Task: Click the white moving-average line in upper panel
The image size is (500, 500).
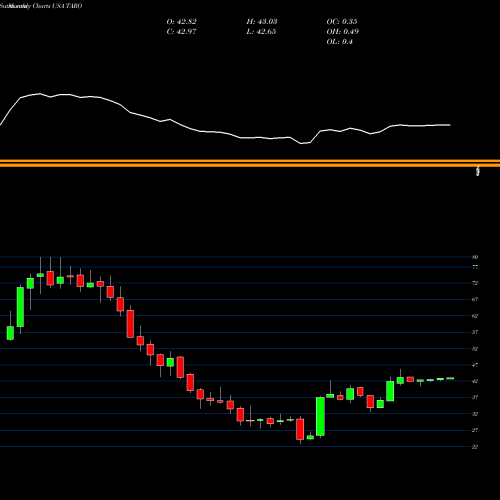Action: click(225, 132)
